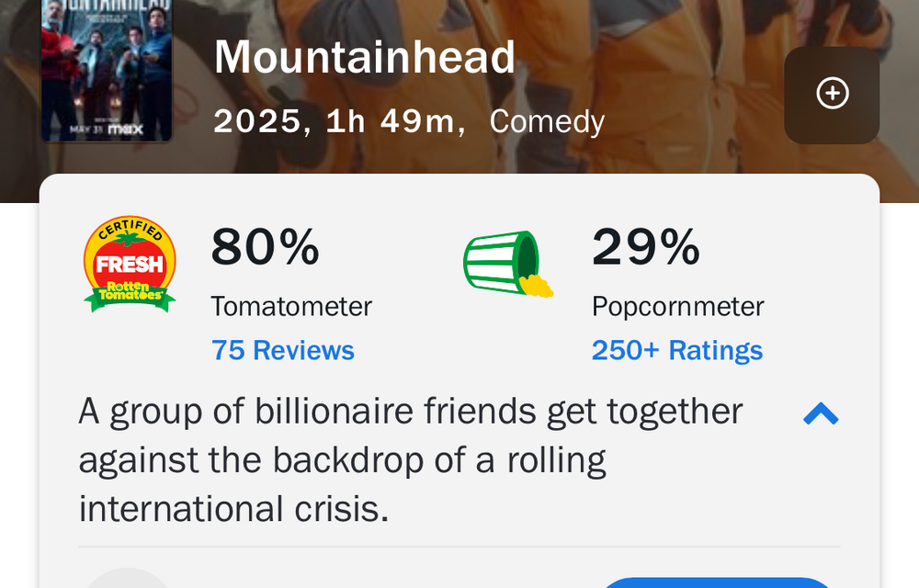Click the spilled green popcorn bucket icon

[x=508, y=266]
